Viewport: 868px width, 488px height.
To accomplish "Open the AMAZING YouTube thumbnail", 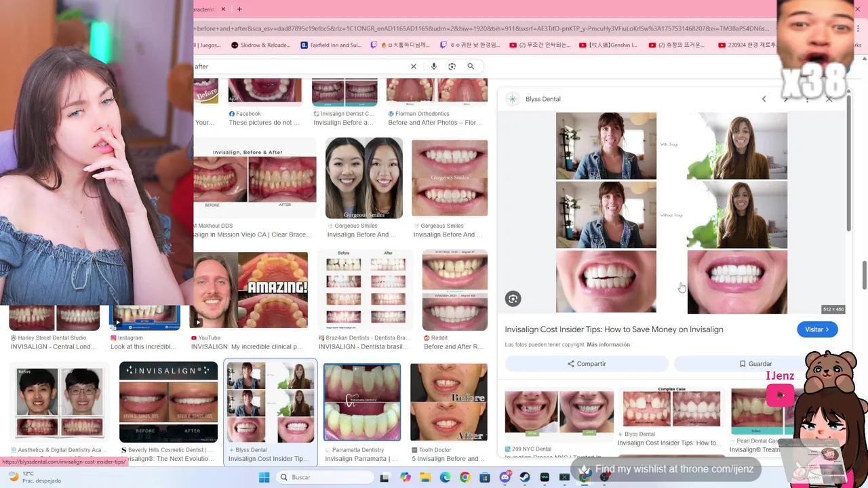I will coord(250,290).
